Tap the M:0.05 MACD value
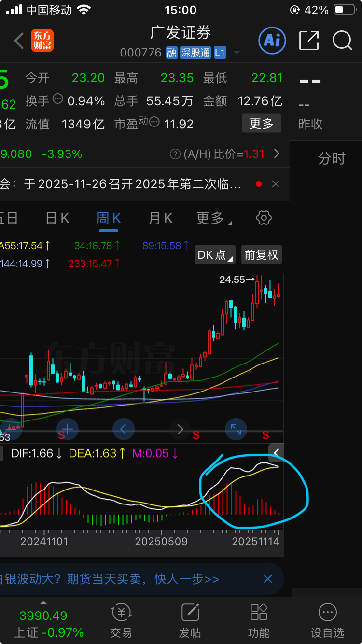The height and width of the screenshot is (644, 362). pos(155,453)
